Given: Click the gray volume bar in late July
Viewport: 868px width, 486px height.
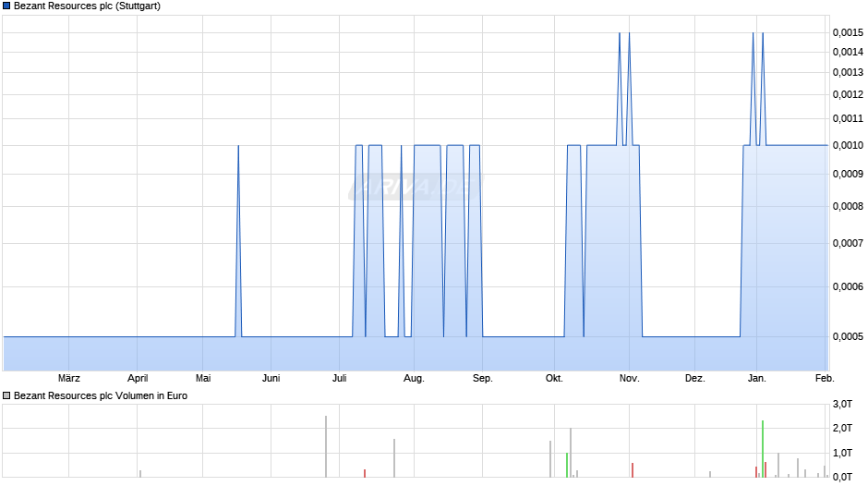Looking at the screenshot, I should pyautogui.click(x=394, y=458).
